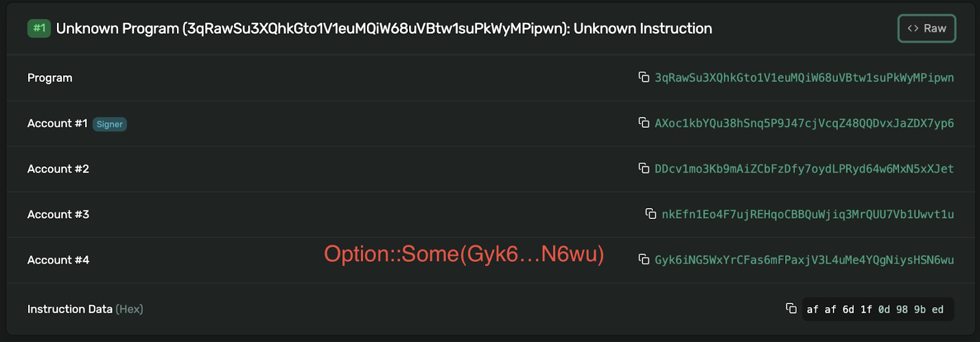Viewport: 980px width, 342px height.
Task: Open the Gyk6iNG5WxYr account link
Action: pos(804,260)
